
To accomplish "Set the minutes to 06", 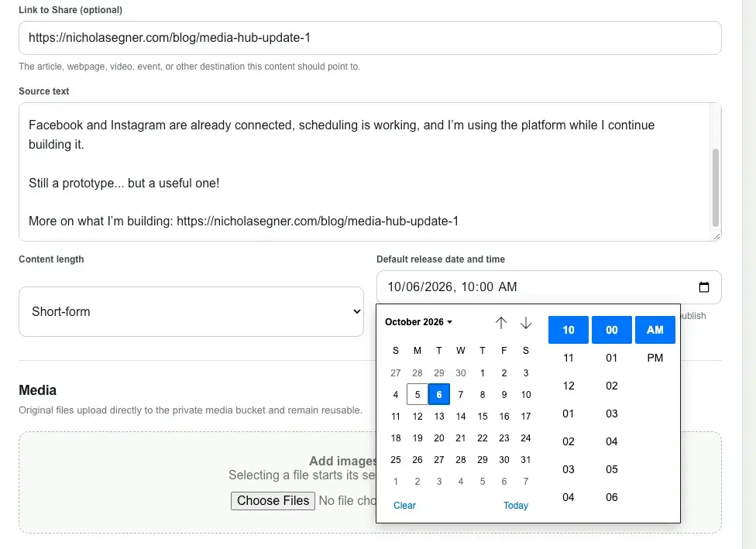I will point(612,497).
